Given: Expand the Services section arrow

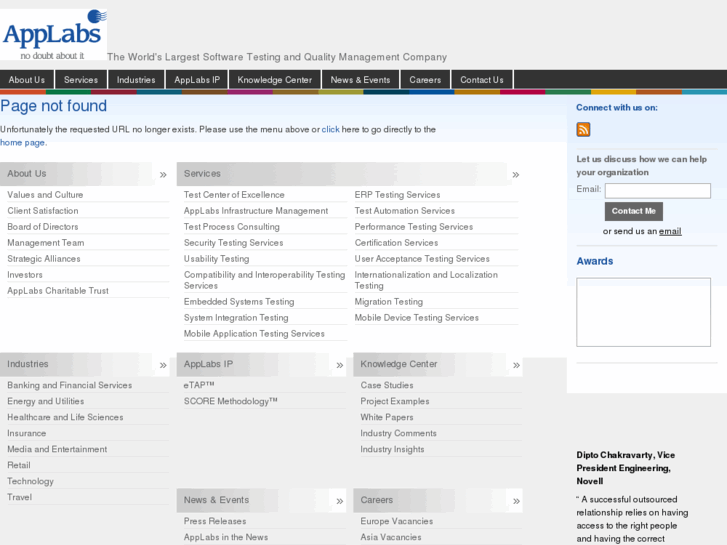Looking at the screenshot, I should [x=516, y=174].
